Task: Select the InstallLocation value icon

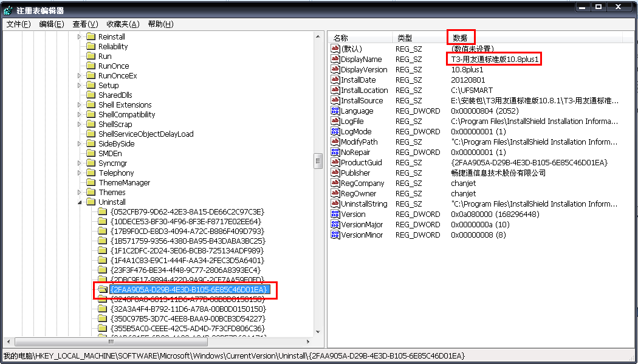Action: pos(335,91)
